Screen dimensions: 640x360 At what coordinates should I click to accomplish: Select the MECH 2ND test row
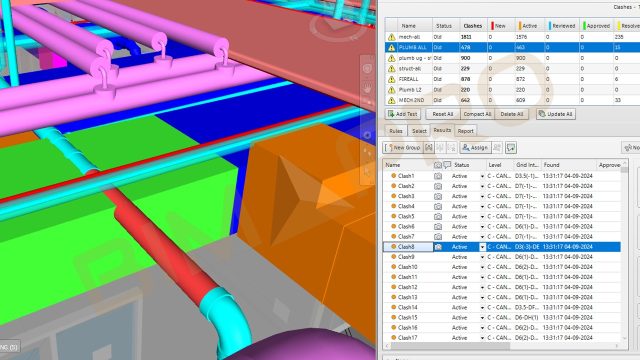(513, 100)
